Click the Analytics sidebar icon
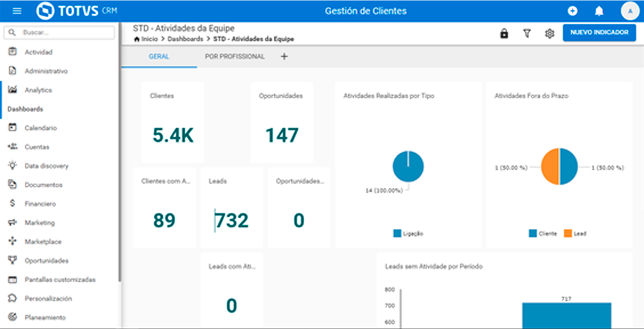This screenshot has height=329, width=644. tap(13, 90)
